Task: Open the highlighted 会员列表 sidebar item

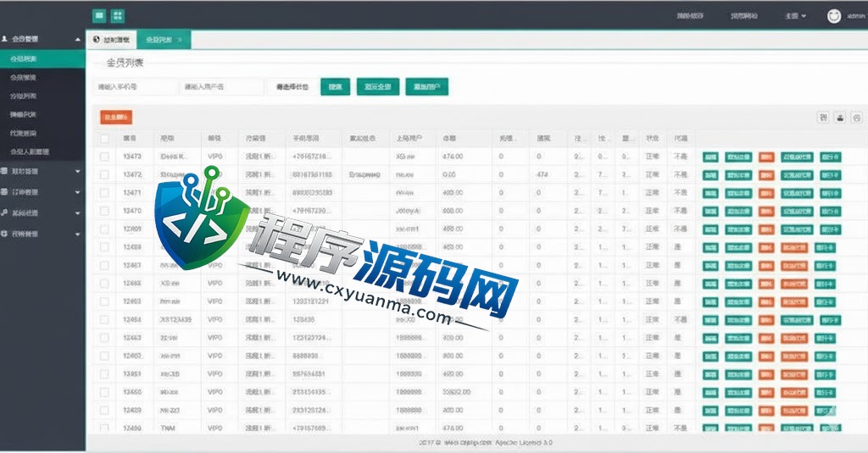Action: pos(42,58)
